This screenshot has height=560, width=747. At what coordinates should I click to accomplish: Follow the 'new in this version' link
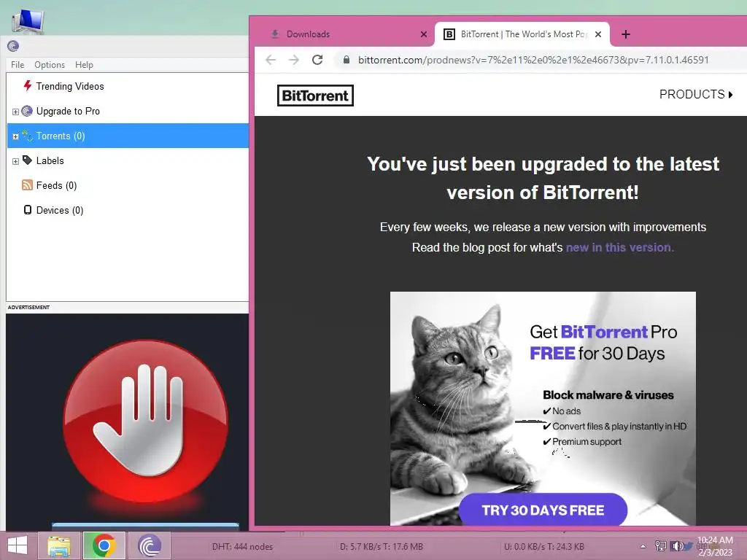pyautogui.click(x=619, y=247)
